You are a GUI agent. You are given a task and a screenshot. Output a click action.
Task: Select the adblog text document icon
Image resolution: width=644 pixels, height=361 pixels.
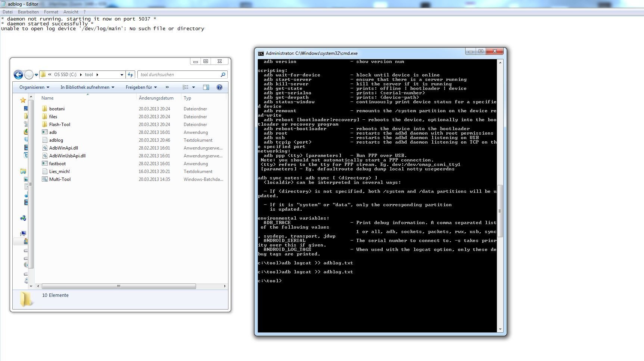point(44,140)
